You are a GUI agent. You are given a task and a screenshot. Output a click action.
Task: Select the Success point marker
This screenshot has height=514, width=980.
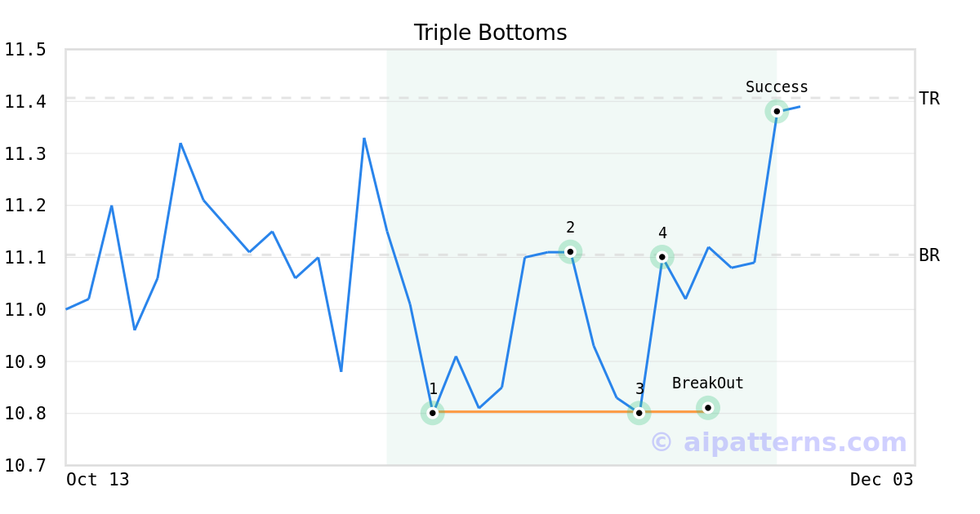[777, 111]
